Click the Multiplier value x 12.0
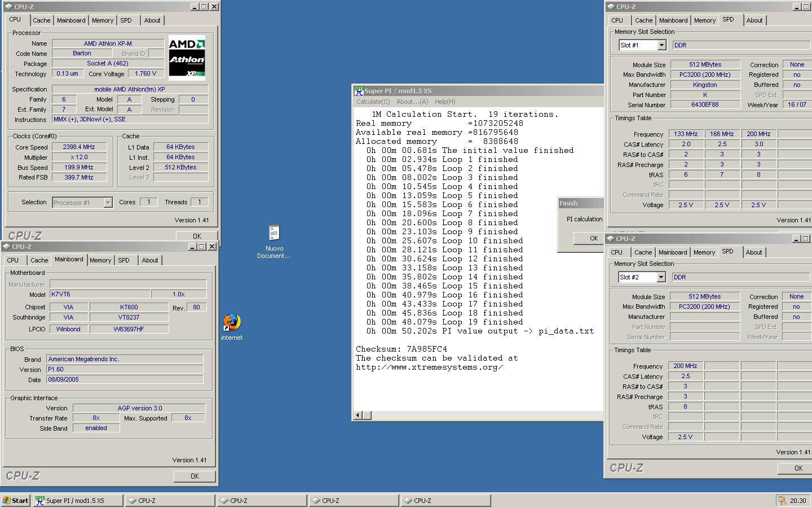Screen dimensions: 812x508 [79, 157]
